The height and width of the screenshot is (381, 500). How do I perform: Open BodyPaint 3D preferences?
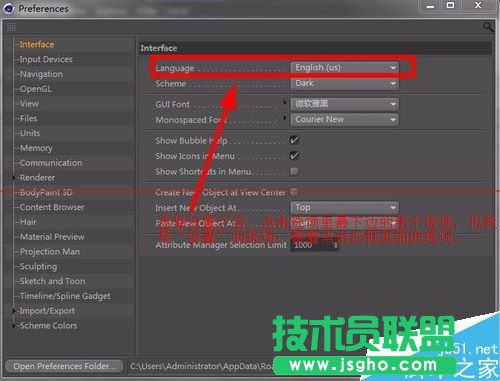click(x=46, y=192)
